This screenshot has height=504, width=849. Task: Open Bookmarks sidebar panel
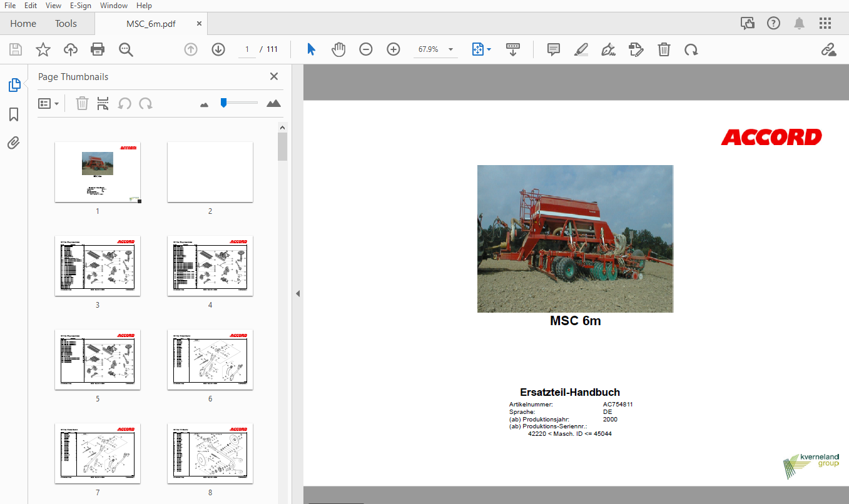click(x=14, y=114)
